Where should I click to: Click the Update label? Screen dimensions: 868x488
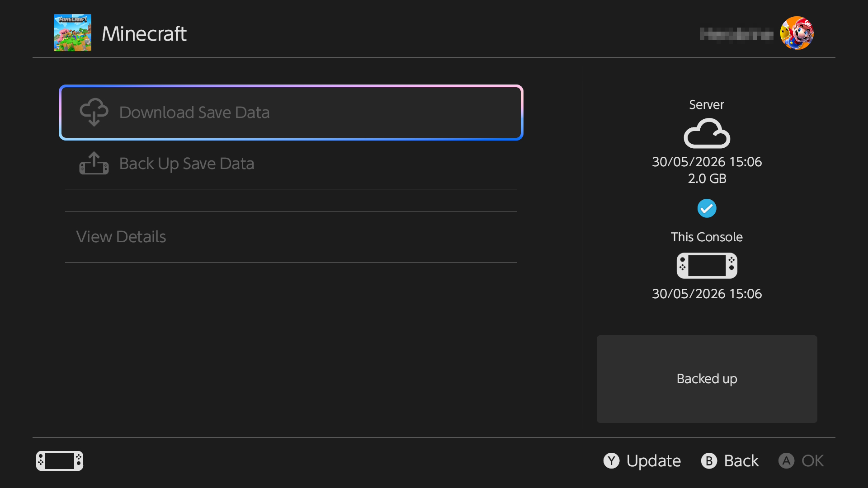[x=653, y=461]
